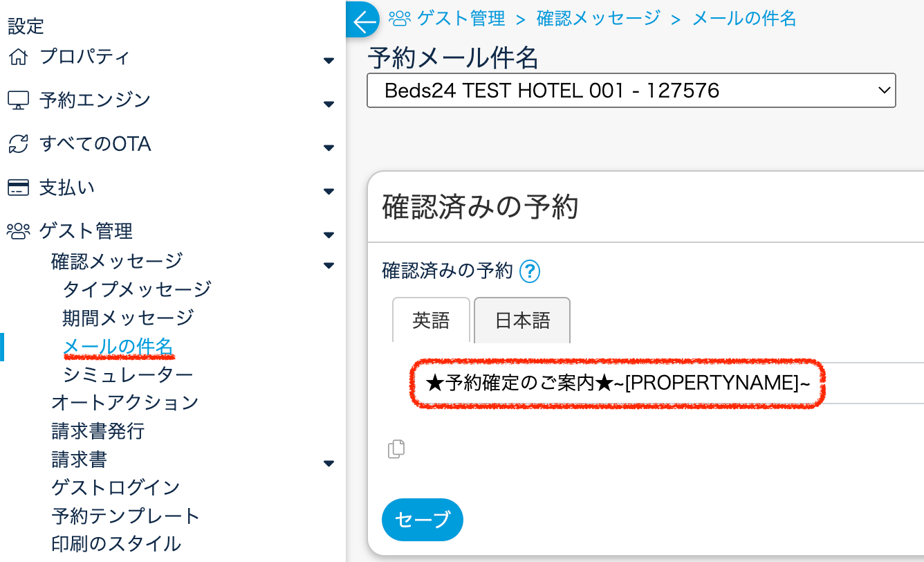This screenshot has width=924, height=562.
Task: Click the house icon beside プロパティ
Action: point(18,57)
